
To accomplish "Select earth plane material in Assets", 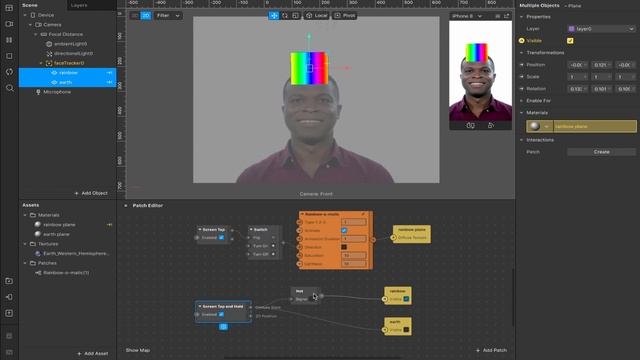I will pos(56,234).
